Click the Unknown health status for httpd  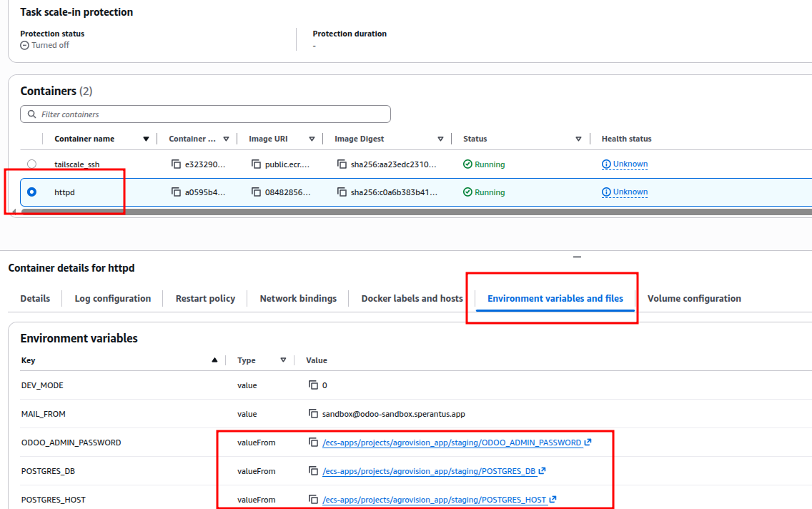click(630, 192)
